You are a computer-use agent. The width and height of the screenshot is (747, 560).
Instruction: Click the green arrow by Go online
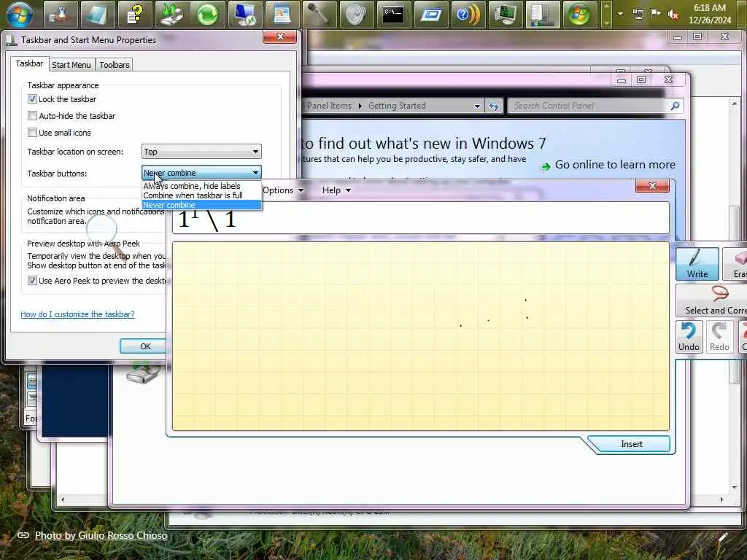coord(546,166)
